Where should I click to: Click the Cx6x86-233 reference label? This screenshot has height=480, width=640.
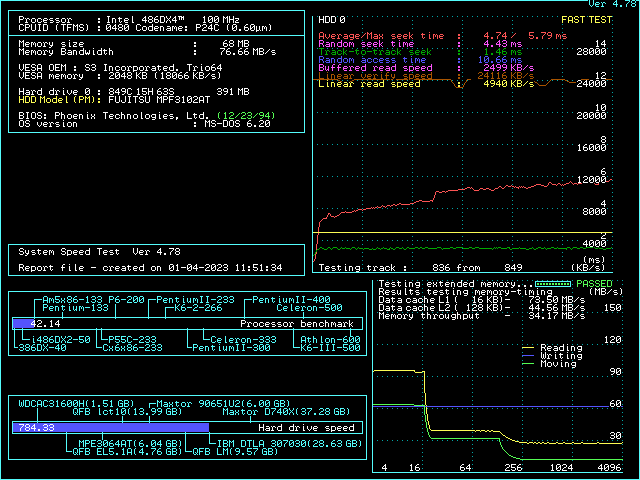click(x=132, y=348)
